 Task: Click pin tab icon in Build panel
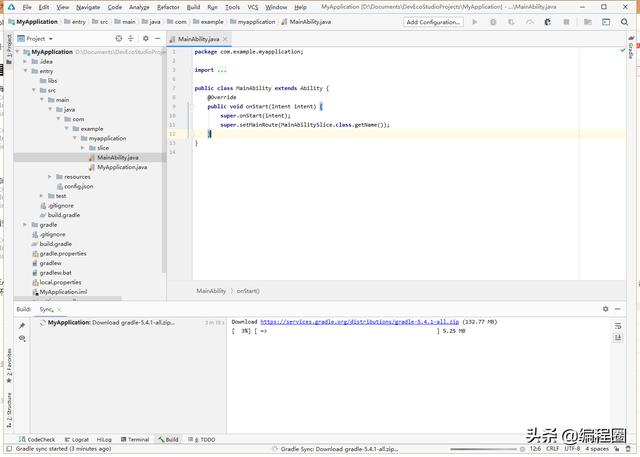(x=22, y=326)
